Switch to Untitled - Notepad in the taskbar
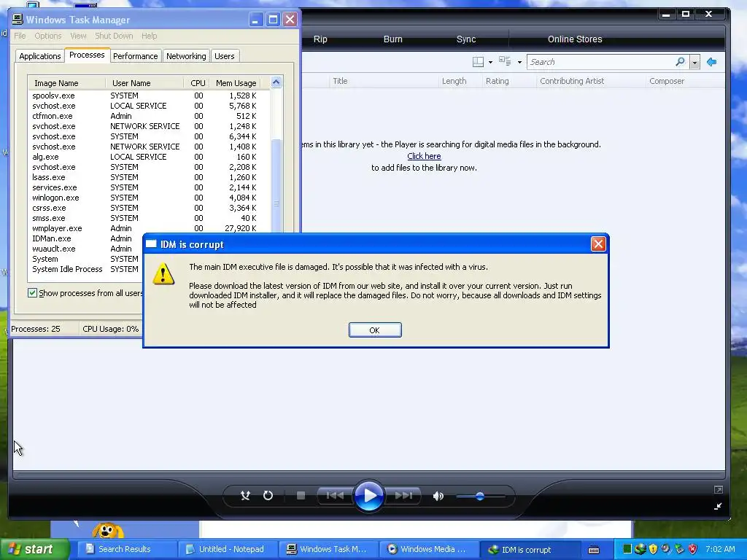 point(228,549)
